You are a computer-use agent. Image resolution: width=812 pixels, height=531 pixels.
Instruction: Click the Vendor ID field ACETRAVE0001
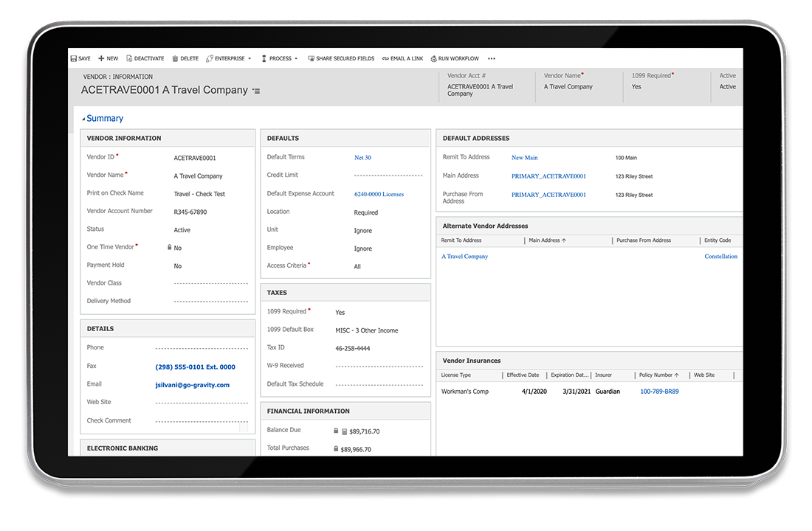coord(195,158)
